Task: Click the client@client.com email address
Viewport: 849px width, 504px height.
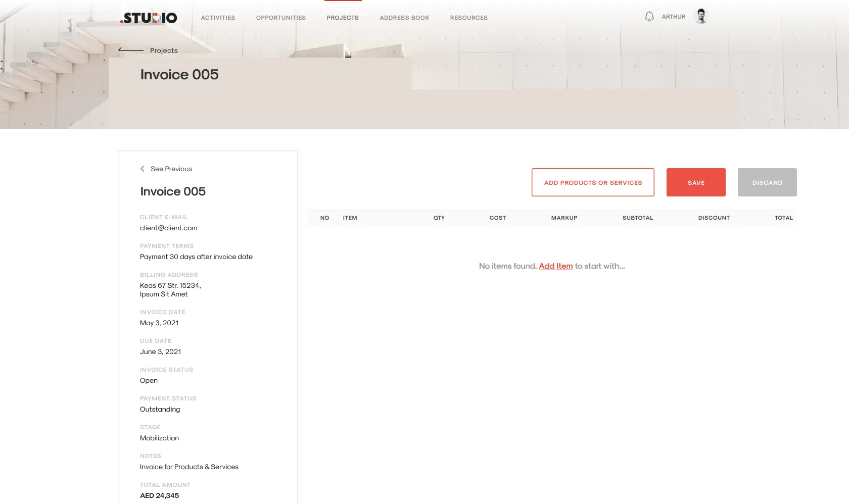Action: point(169,228)
